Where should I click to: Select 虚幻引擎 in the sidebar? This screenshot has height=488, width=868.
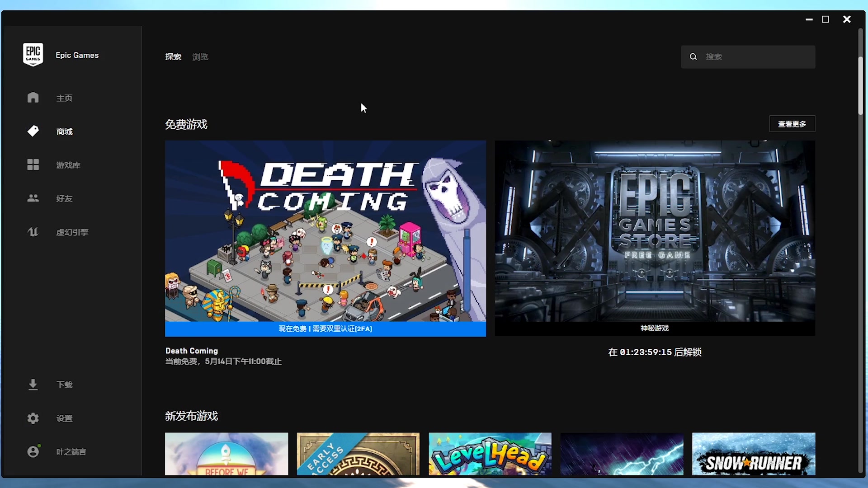pyautogui.click(x=72, y=232)
